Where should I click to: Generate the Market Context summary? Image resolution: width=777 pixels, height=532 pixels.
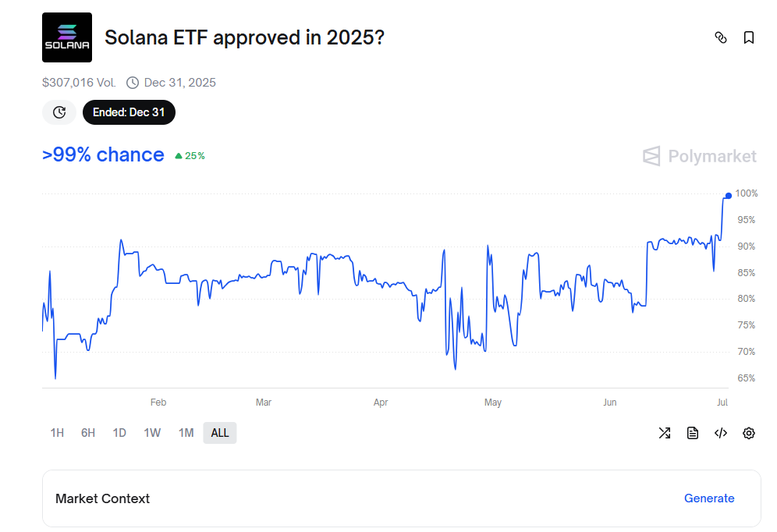[709, 498]
